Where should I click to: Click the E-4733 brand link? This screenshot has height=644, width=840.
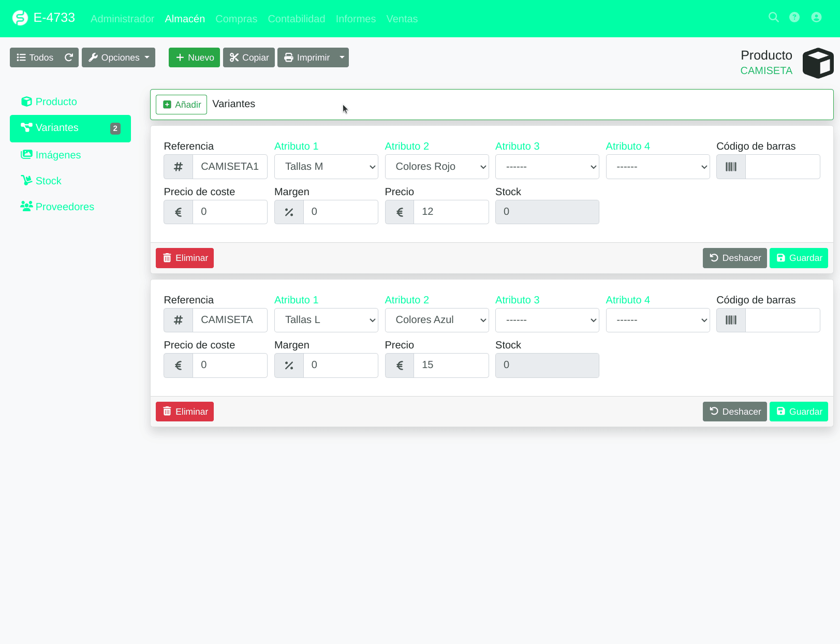click(x=54, y=18)
